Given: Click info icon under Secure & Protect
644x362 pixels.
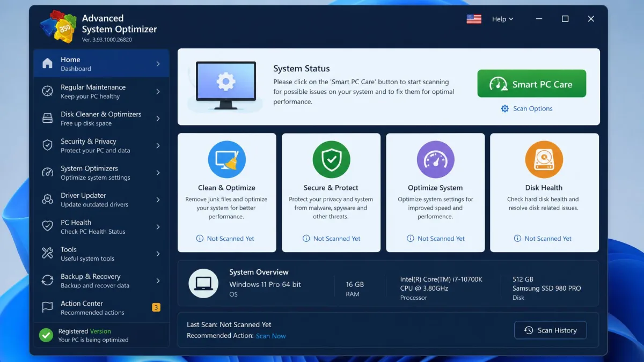Looking at the screenshot, I should pyautogui.click(x=306, y=239).
